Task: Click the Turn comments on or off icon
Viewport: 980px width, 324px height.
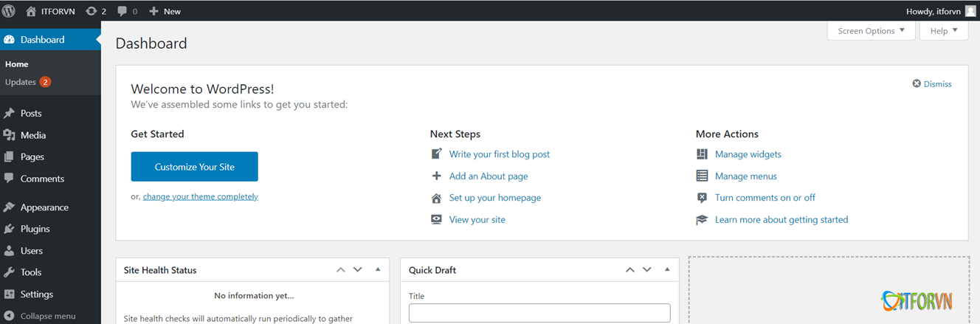Action: point(702,198)
